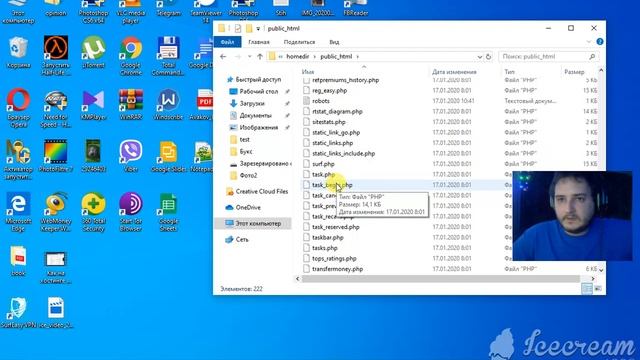This screenshot has height=360, width=640.
Task: Click chevron after public_html in address path
Action: pyautogui.click(x=358, y=57)
